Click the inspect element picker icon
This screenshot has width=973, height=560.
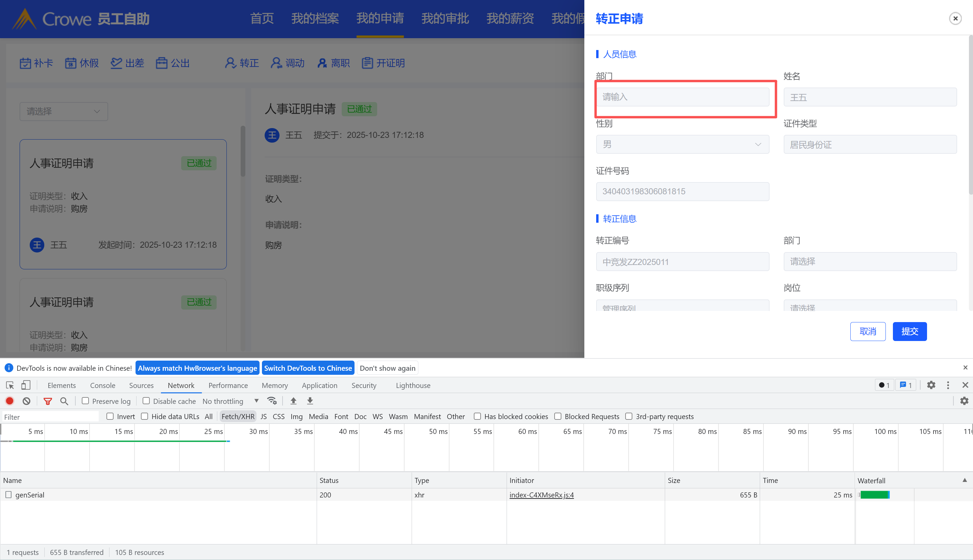[x=10, y=385]
